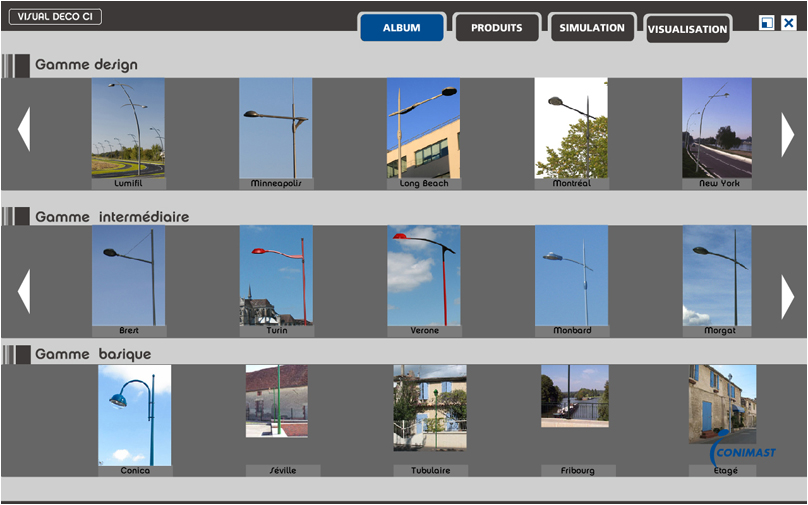Select the Long Beach lamp image

(423, 128)
